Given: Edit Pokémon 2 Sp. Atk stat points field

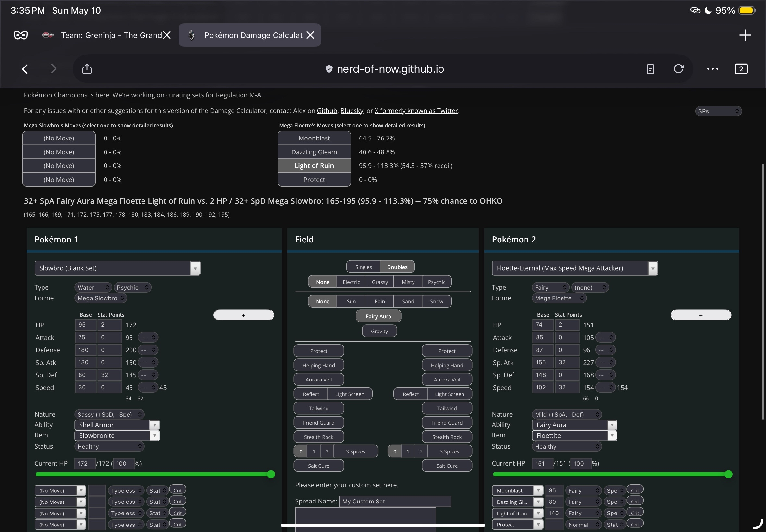Looking at the screenshot, I should [567, 362].
